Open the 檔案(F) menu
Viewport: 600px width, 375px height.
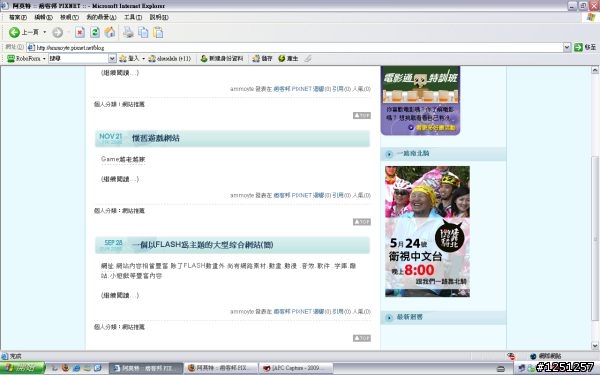(x=18, y=17)
